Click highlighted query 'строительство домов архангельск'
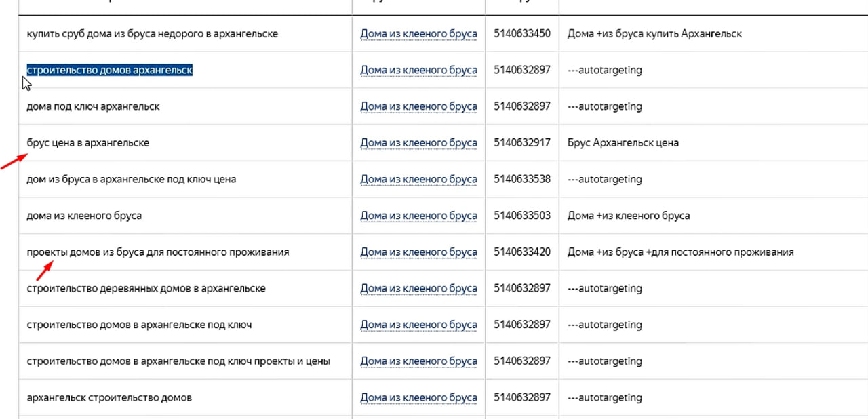This screenshot has height=419, width=868. [x=109, y=70]
